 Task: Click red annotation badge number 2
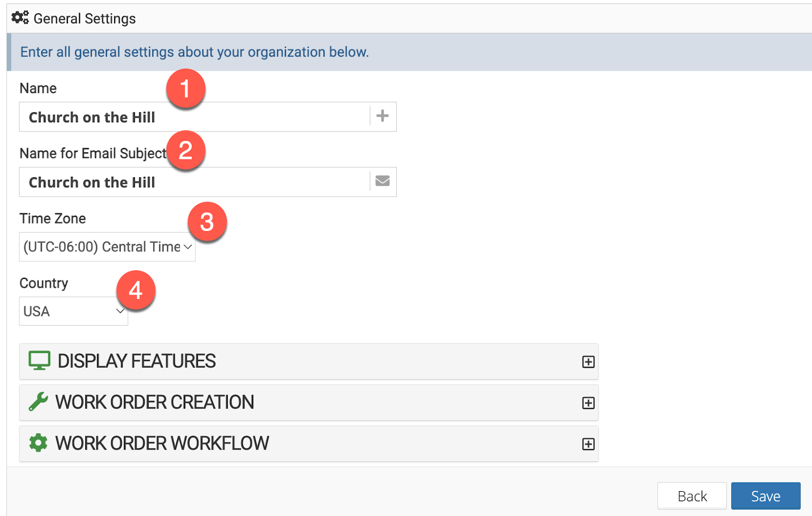[186, 150]
